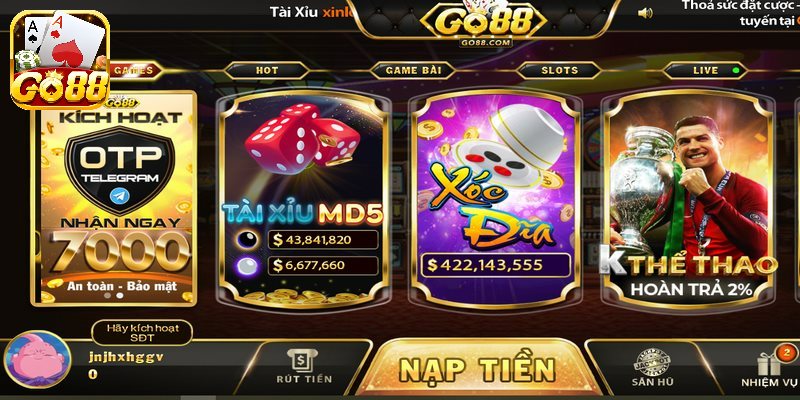Tap the Telegram icon on the OTP banner
The image size is (800, 400).
pyautogui.click(x=118, y=196)
